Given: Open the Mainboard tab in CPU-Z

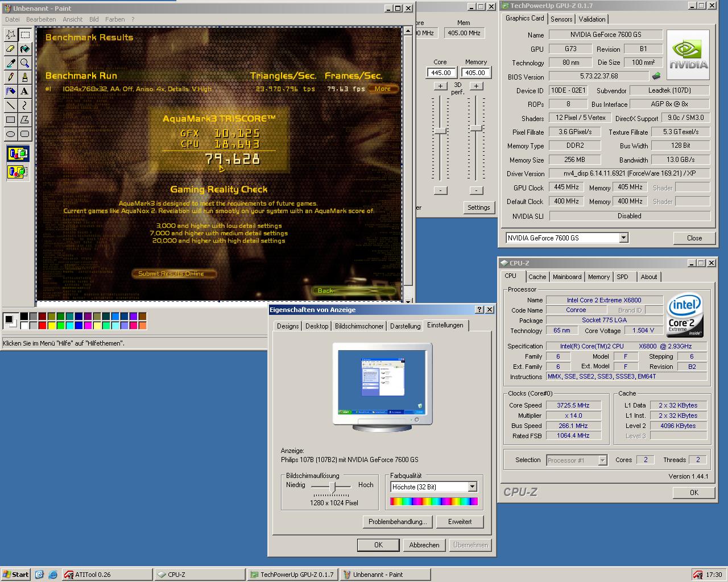Looking at the screenshot, I should pyautogui.click(x=567, y=277).
